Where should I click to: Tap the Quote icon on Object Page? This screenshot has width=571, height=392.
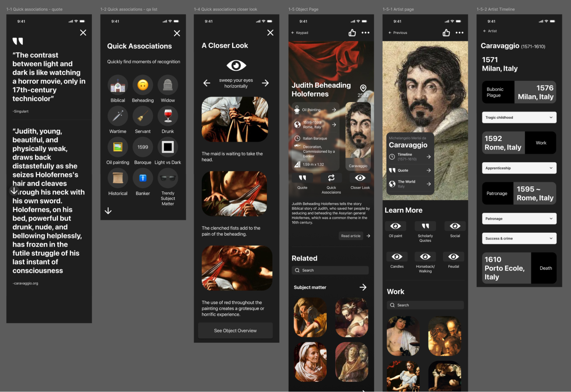(302, 178)
